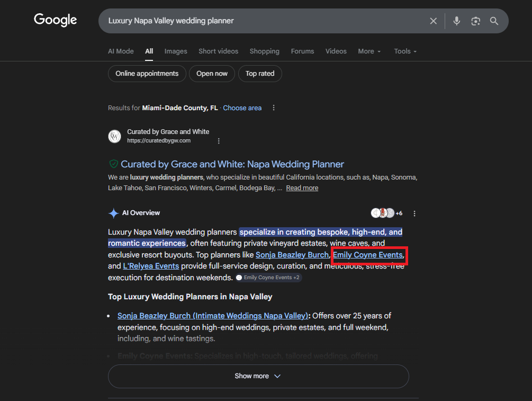Apply the Online appointments filter chip
The image size is (532, 401).
147,74
